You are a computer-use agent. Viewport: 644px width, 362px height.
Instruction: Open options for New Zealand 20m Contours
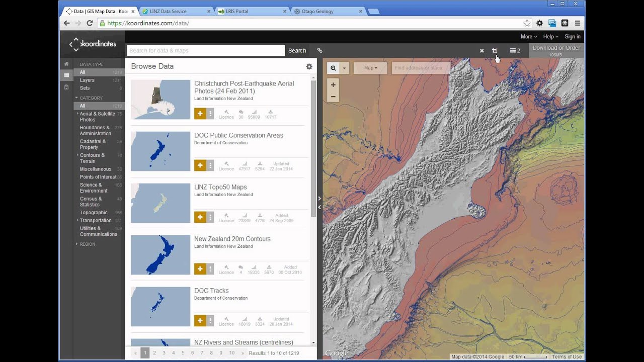210,269
